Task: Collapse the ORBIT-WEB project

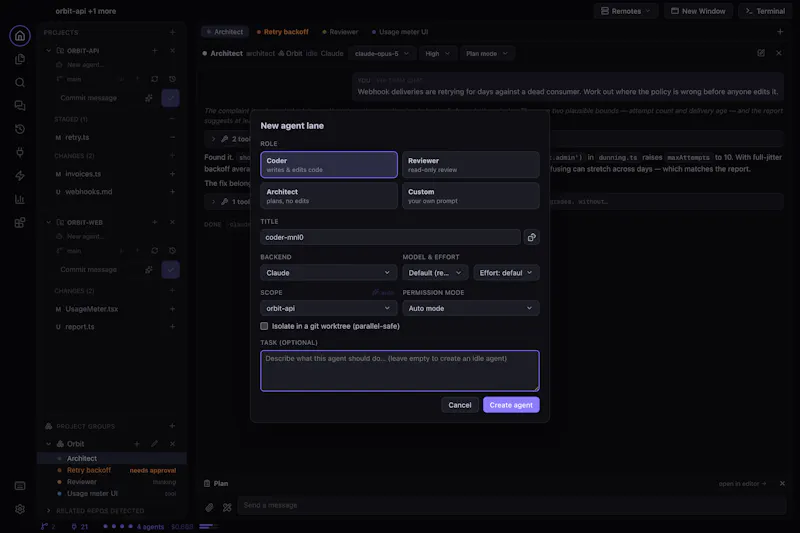Action: pos(48,222)
